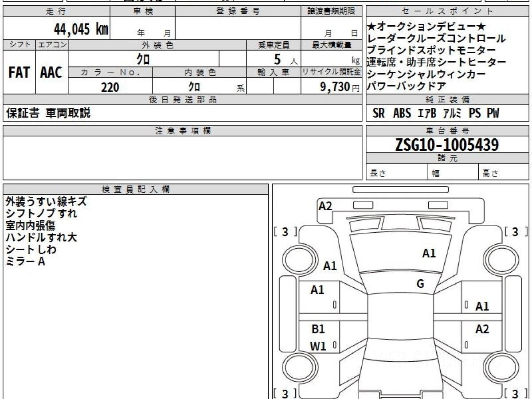Screen dimensions: 532x399
Task: Select the 保証書 車両取説 text
Action: click(48, 113)
